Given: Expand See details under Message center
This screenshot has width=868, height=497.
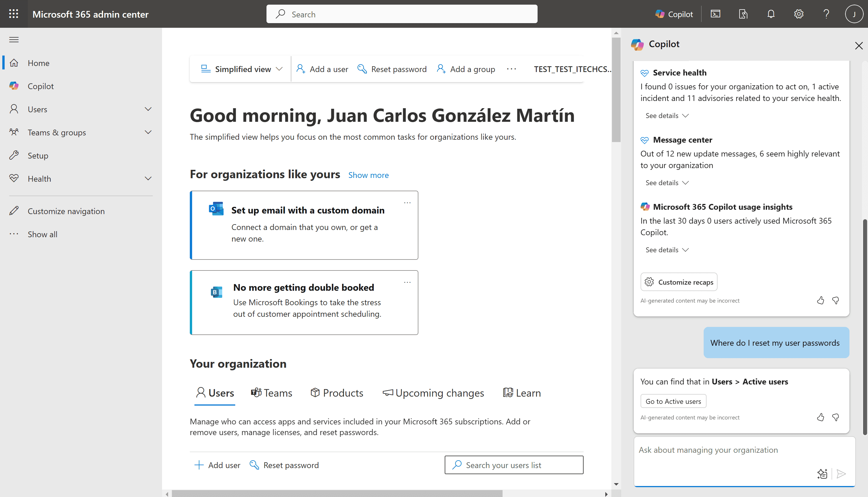Looking at the screenshot, I should [x=667, y=183].
